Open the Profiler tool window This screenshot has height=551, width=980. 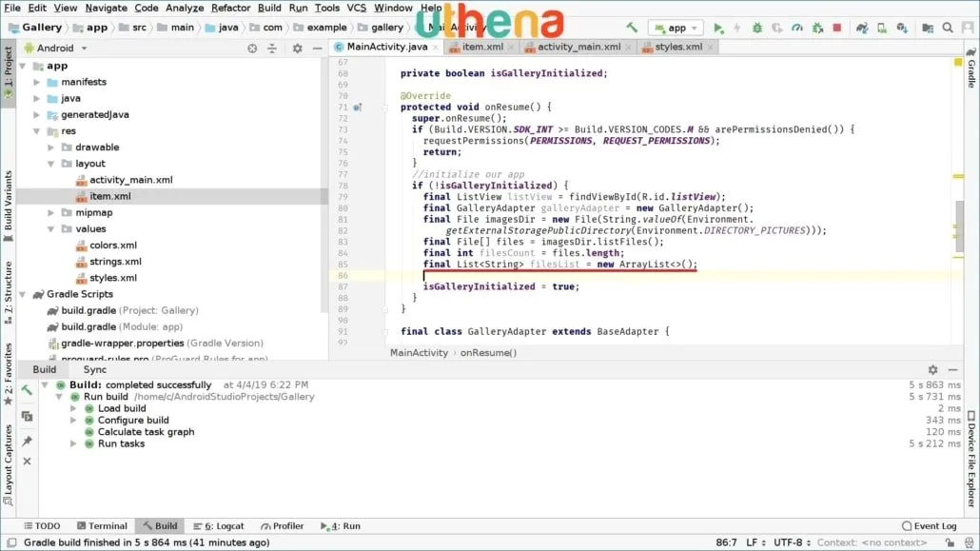pos(283,526)
